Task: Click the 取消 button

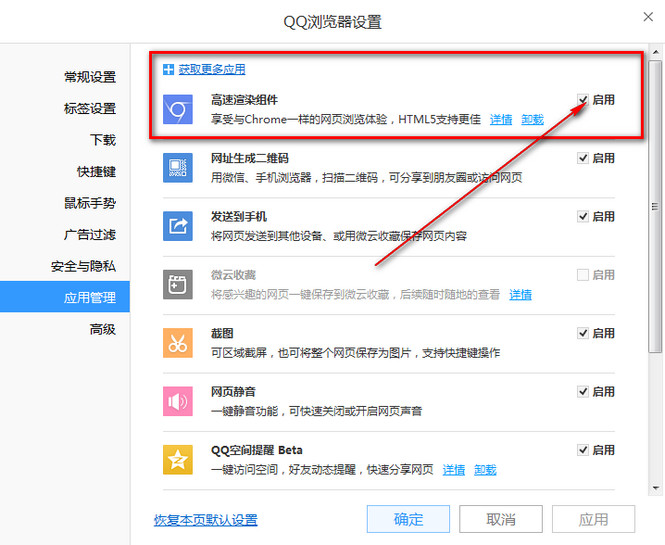Action: coord(501,519)
